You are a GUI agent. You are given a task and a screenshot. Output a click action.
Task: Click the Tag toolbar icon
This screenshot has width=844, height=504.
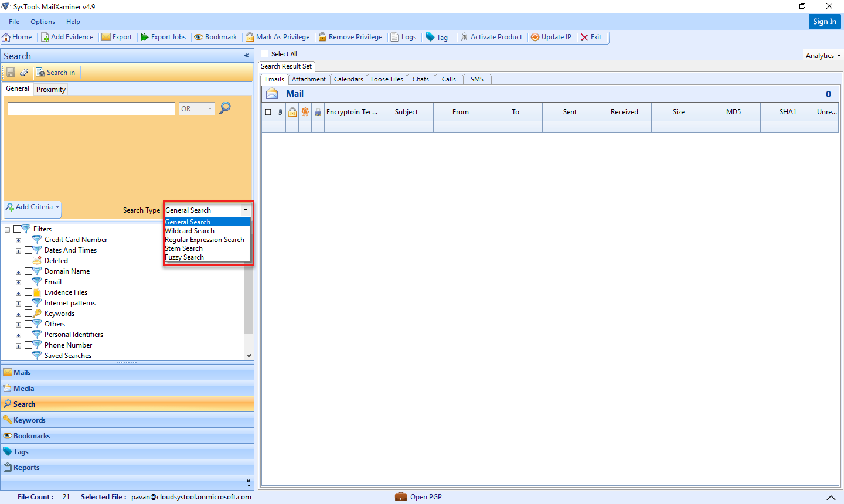pos(437,36)
